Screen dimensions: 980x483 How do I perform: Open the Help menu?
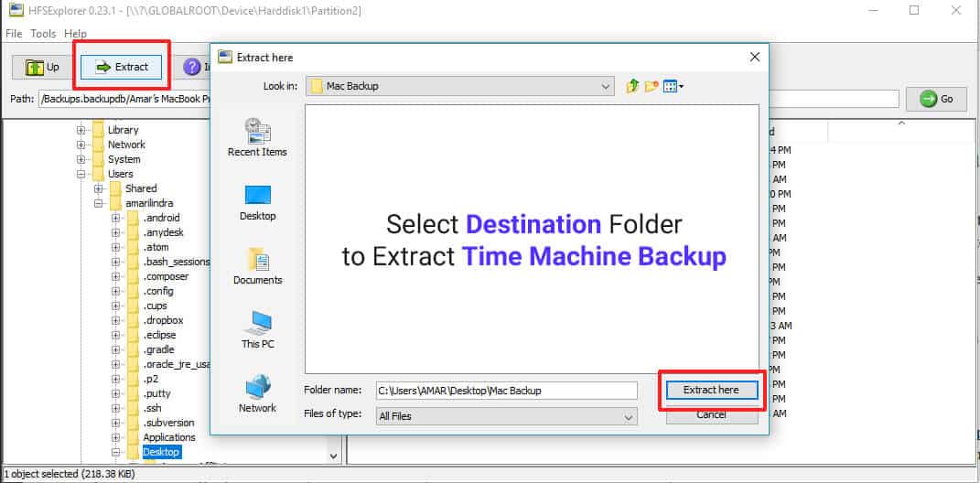[76, 34]
